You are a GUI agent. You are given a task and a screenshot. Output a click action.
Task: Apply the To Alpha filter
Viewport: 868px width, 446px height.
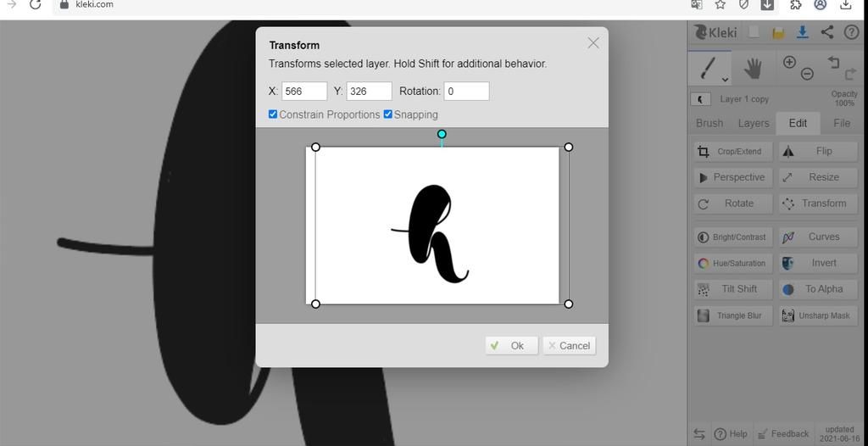tap(818, 289)
